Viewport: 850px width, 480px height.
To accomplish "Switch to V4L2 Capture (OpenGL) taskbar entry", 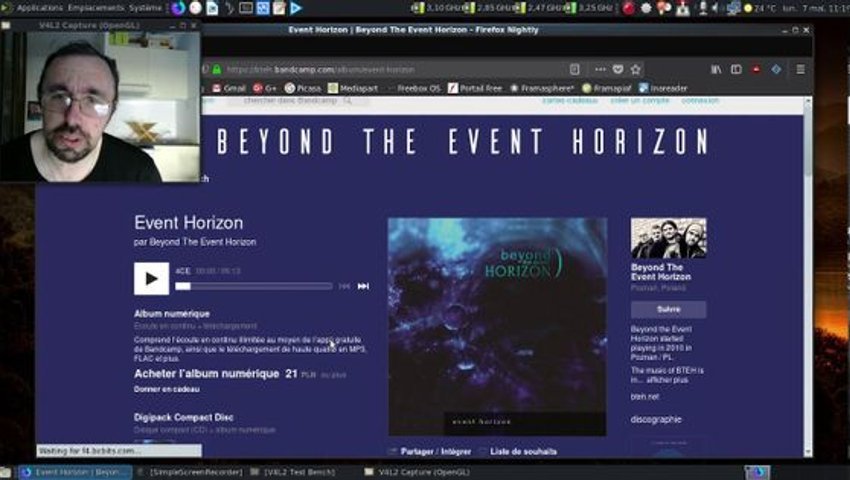I will click(x=416, y=472).
